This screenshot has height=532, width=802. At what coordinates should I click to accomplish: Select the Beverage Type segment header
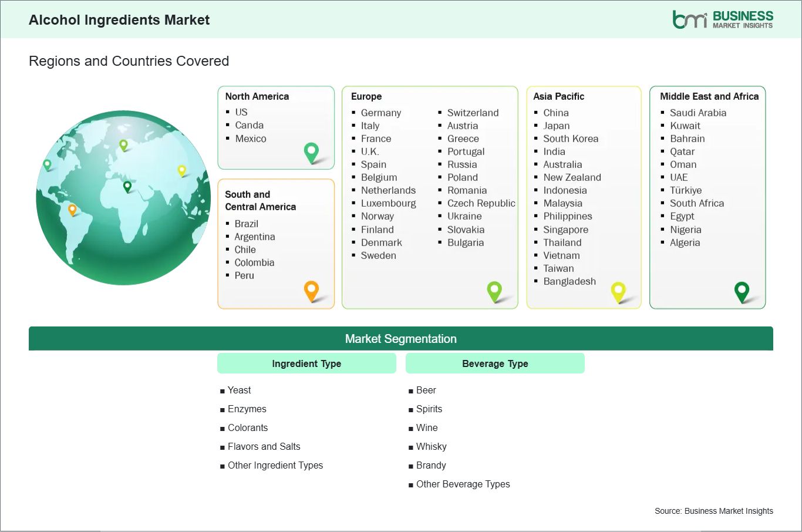(x=495, y=363)
